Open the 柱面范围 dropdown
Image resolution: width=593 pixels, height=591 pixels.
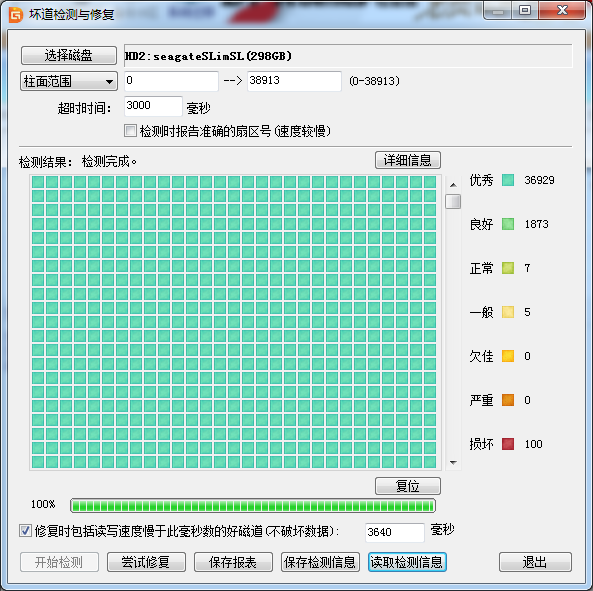point(69,81)
